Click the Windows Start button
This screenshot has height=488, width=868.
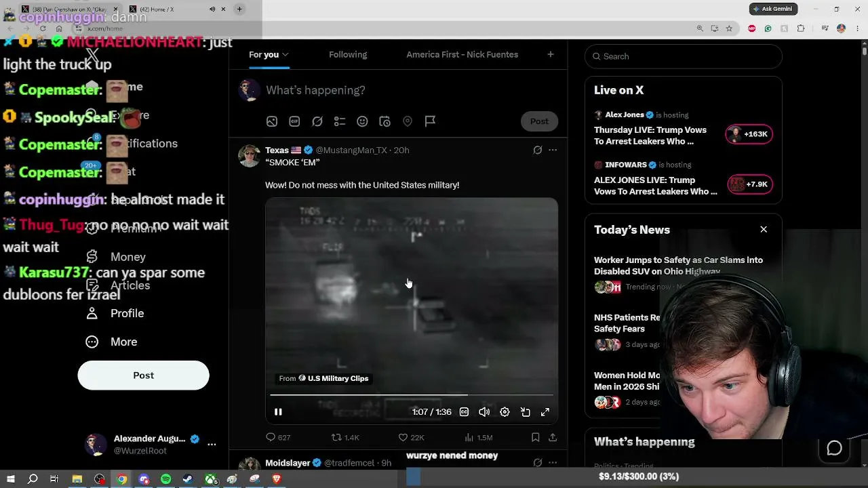(x=10, y=479)
